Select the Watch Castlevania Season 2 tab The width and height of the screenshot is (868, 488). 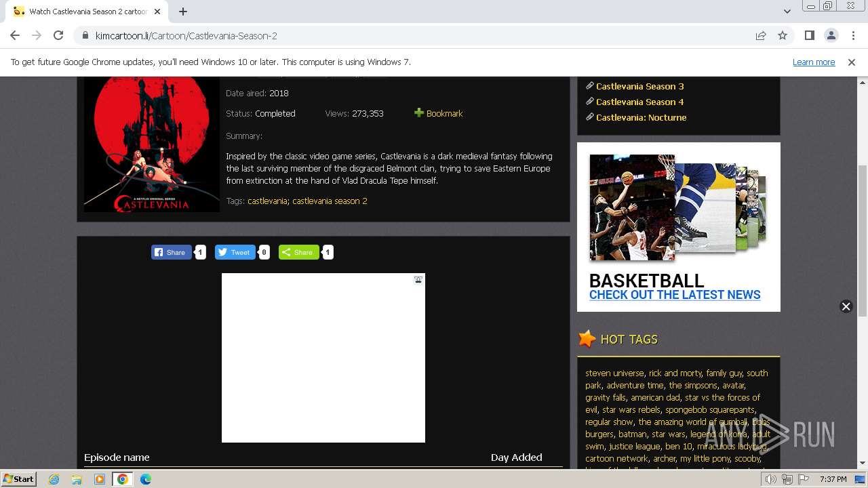click(x=87, y=12)
